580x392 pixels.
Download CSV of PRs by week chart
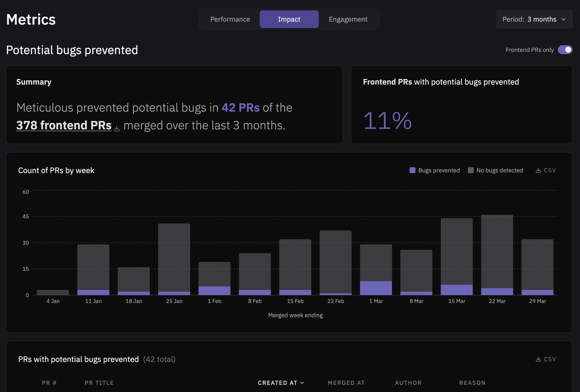[546, 170]
